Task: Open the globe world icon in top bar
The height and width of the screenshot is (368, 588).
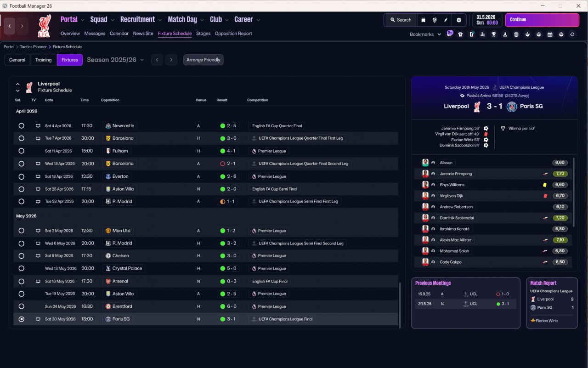Action: pyautogui.click(x=435, y=20)
